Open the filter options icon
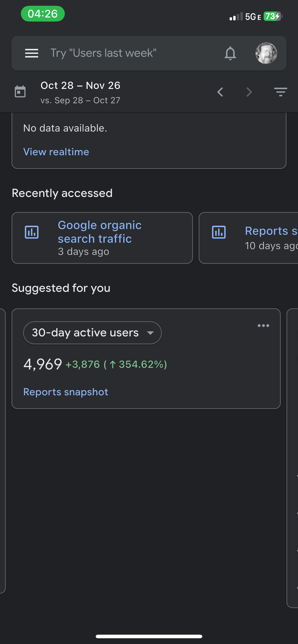Image resolution: width=298 pixels, height=644 pixels. pyautogui.click(x=280, y=92)
